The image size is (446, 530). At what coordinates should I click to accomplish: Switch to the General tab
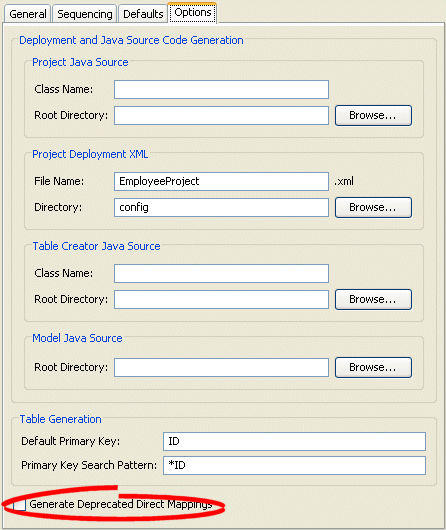[x=28, y=14]
